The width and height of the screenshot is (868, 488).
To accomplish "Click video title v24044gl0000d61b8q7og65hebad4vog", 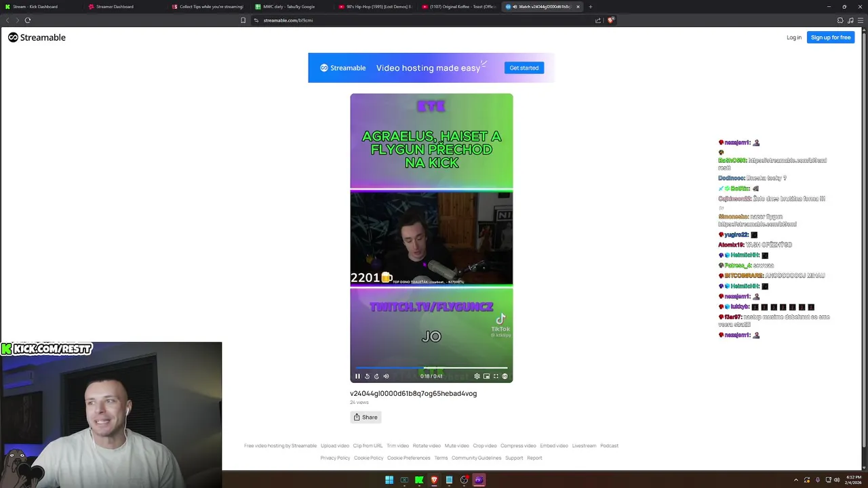I will (x=414, y=394).
